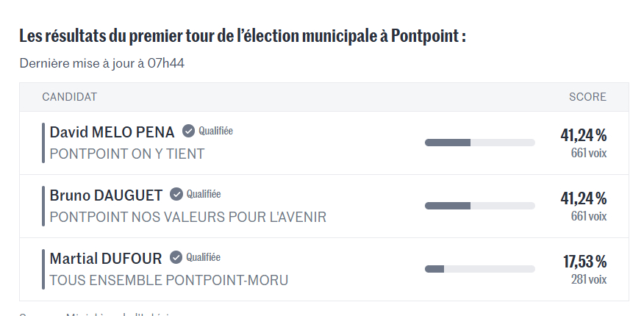Click the CANDIDAT column header

(x=69, y=97)
